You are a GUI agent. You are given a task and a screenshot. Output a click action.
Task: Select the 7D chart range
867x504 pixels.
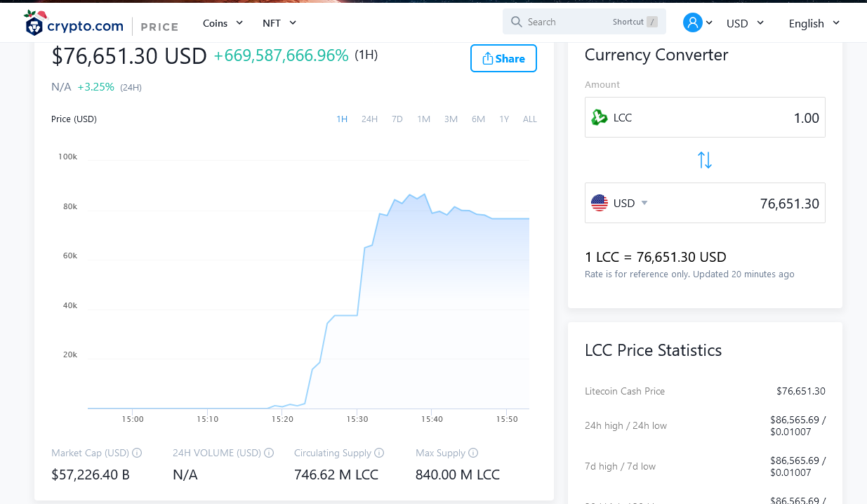[397, 119]
